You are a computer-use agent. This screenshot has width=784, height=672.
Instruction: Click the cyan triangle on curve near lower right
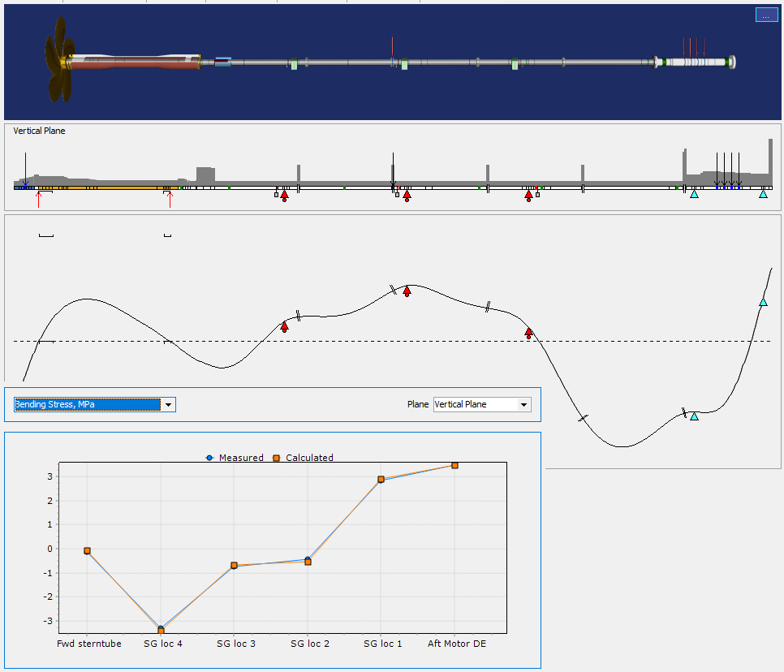694,416
